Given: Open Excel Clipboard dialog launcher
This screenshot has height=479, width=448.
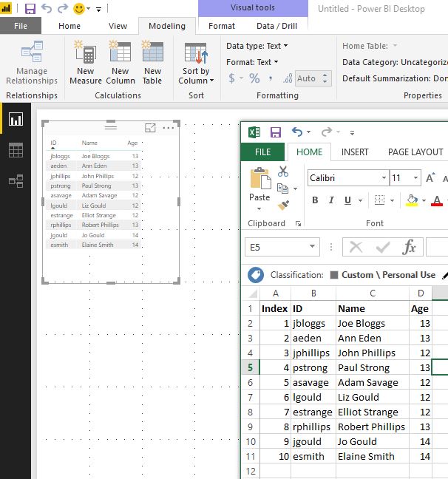Looking at the screenshot, I should (x=298, y=224).
